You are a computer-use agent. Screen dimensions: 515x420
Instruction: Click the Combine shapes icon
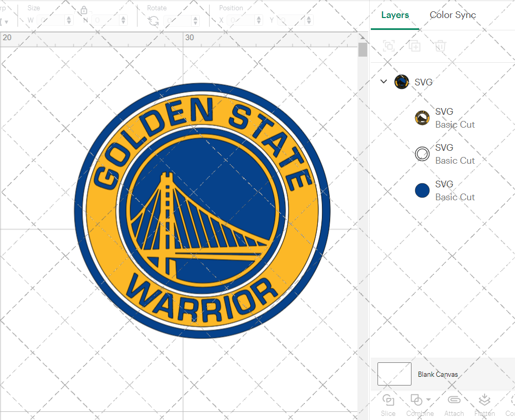pos(416,400)
